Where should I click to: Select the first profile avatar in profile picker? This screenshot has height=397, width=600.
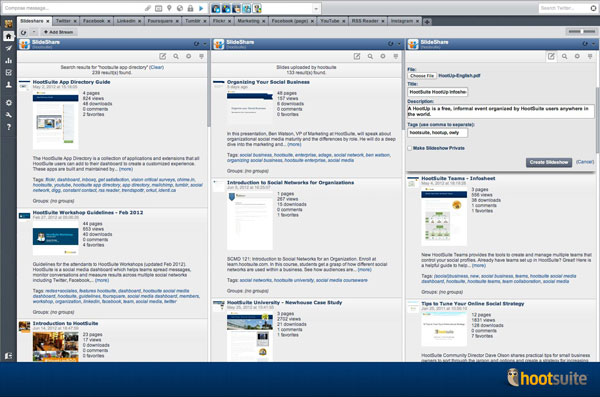(216, 8)
